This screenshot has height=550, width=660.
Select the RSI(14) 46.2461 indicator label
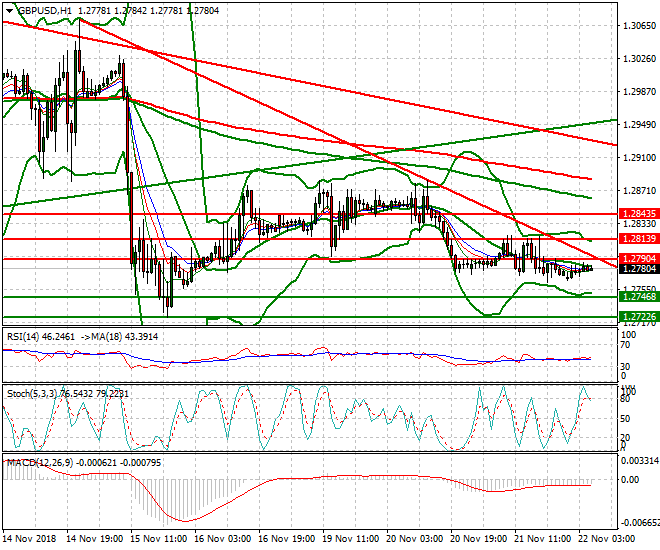pos(41,337)
